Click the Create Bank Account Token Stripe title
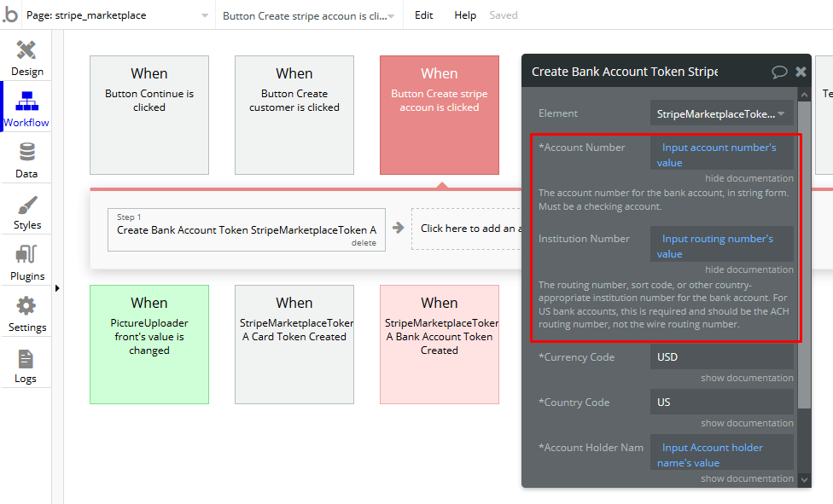Image resolution: width=833 pixels, height=504 pixels. [x=625, y=72]
